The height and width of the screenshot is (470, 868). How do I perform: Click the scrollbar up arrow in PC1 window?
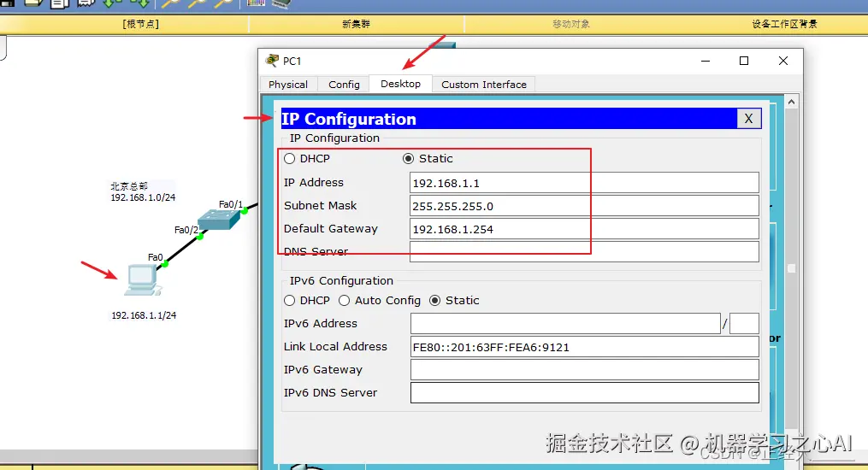[792, 102]
